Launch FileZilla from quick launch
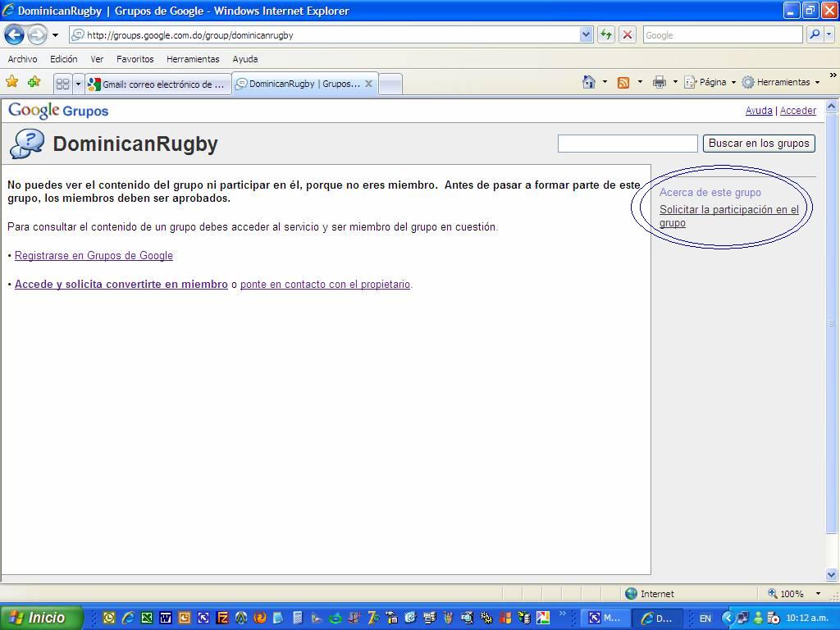 (221, 618)
